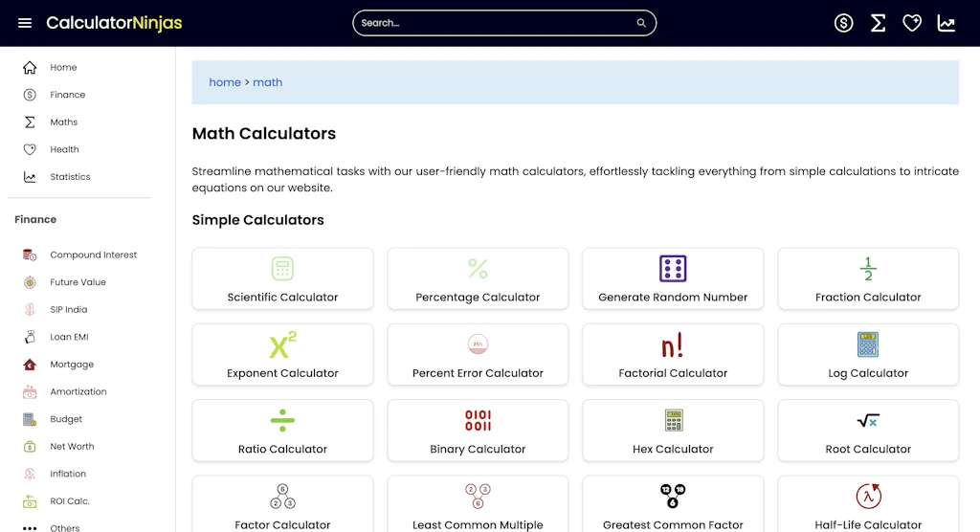Click the 0101 binary icon

coord(479,421)
